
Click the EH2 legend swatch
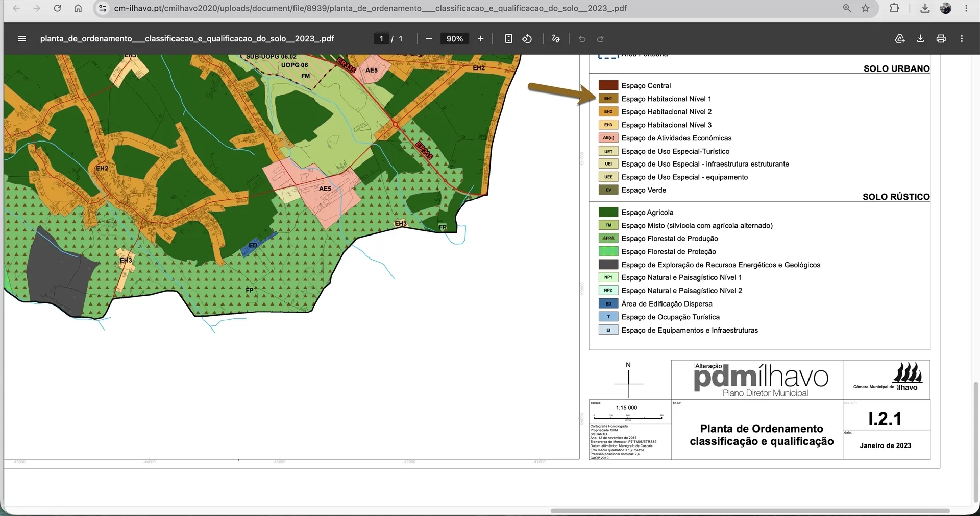(608, 111)
